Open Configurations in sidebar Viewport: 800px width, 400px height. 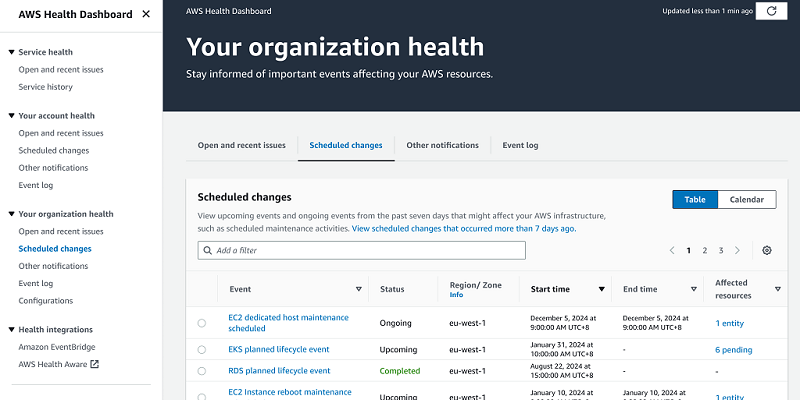point(45,301)
